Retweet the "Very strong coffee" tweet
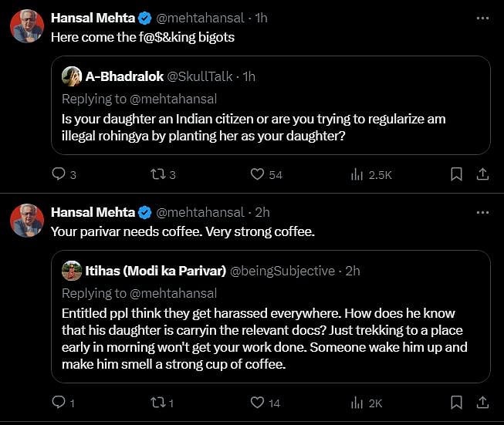 (x=157, y=402)
